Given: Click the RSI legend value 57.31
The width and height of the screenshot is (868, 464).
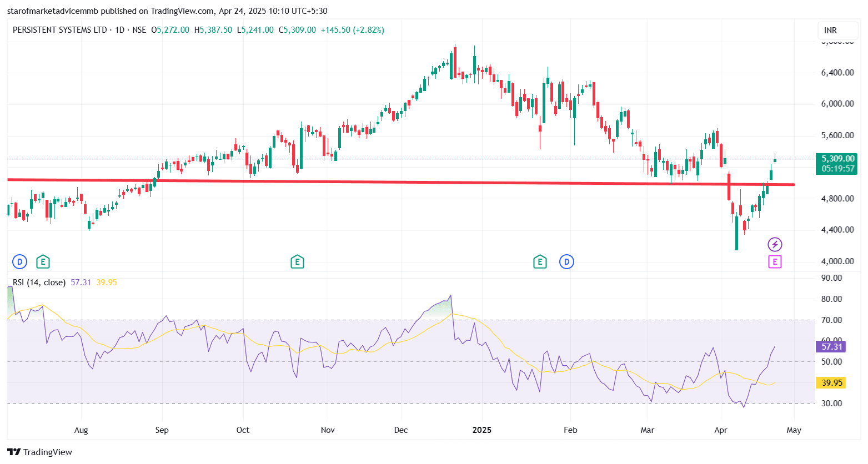Looking at the screenshot, I should (x=81, y=283).
